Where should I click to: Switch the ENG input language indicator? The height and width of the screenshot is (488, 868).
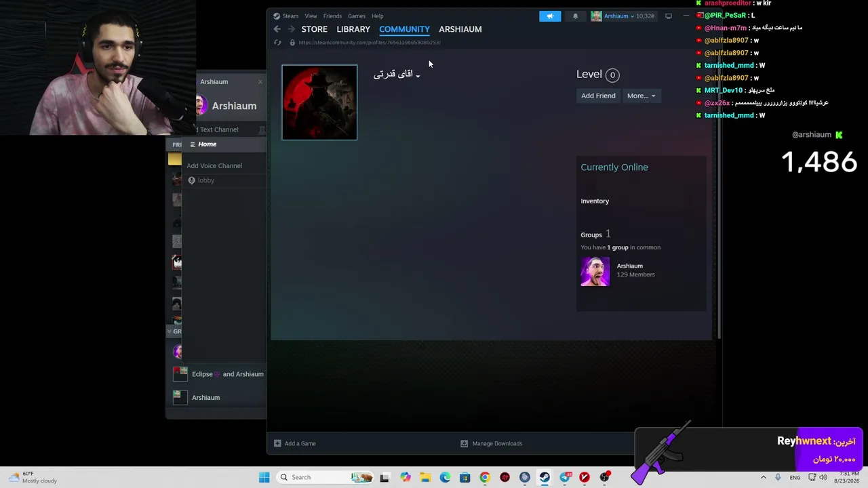coord(795,477)
